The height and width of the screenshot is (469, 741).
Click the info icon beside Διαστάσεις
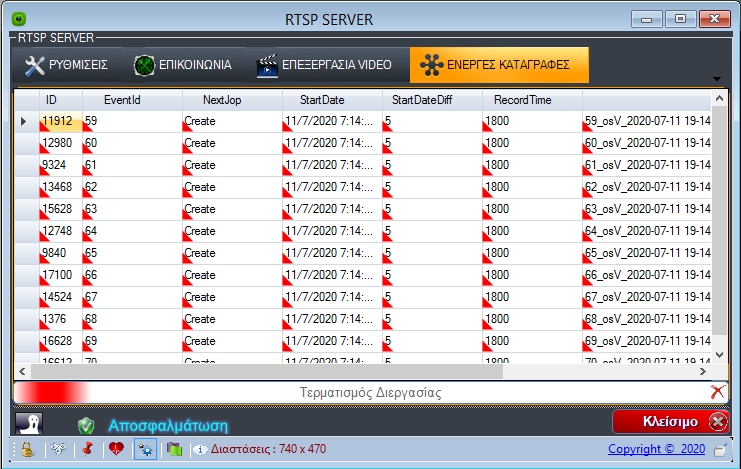[x=198, y=450]
